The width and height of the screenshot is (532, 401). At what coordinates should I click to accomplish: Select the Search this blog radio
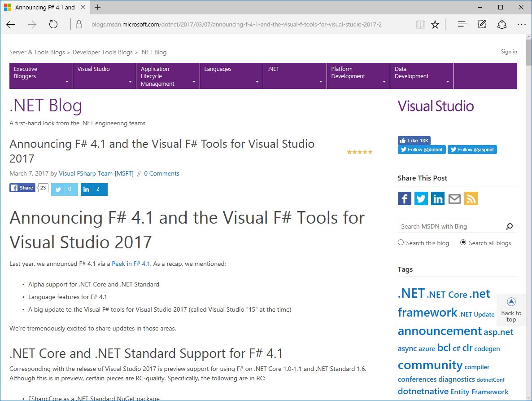tap(401, 243)
